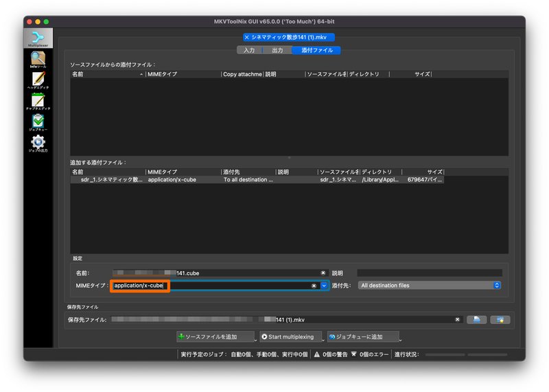Open the Header editor pencil icon
549x392 pixels.
pyautogui.click(x=38, y=80)
